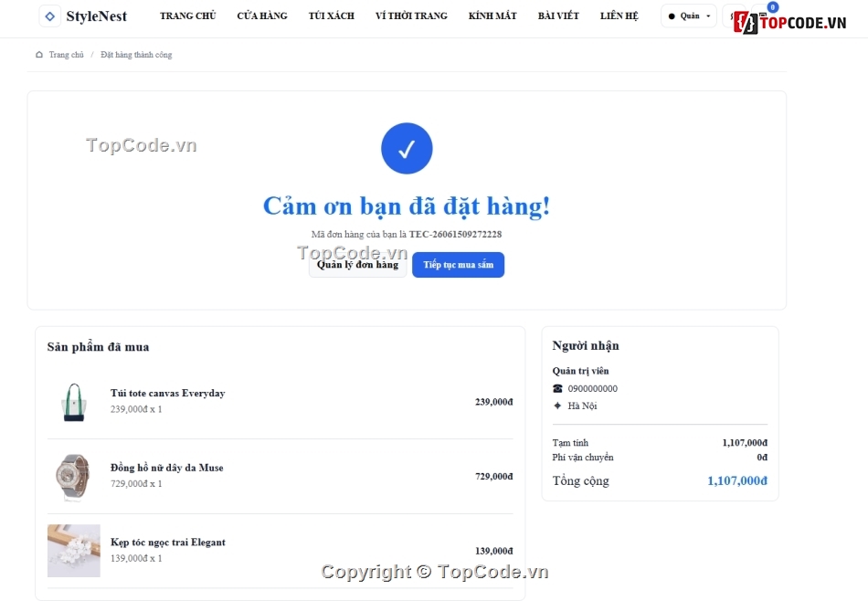Click the blue Tổng cộng total 1,107,000đ
Image resolution: width=868 pixels, height=601 pixels.
tap(737, 480)
